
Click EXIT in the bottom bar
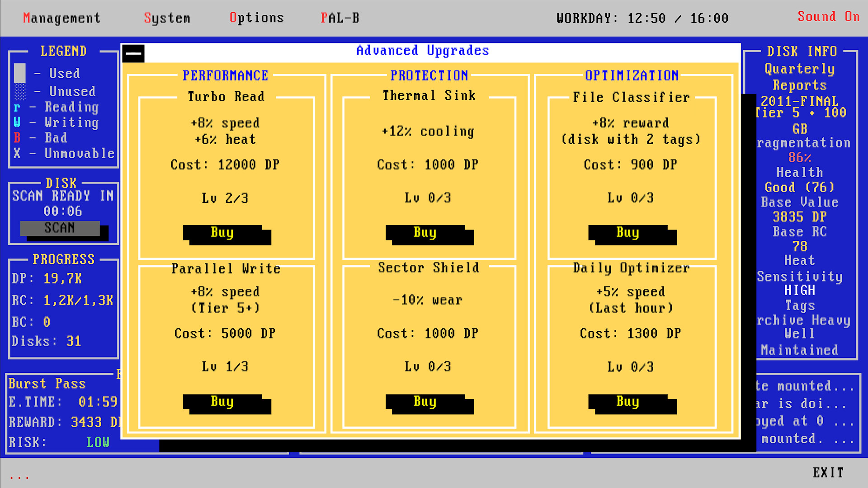pyautogui.click(x=828, y=473)
